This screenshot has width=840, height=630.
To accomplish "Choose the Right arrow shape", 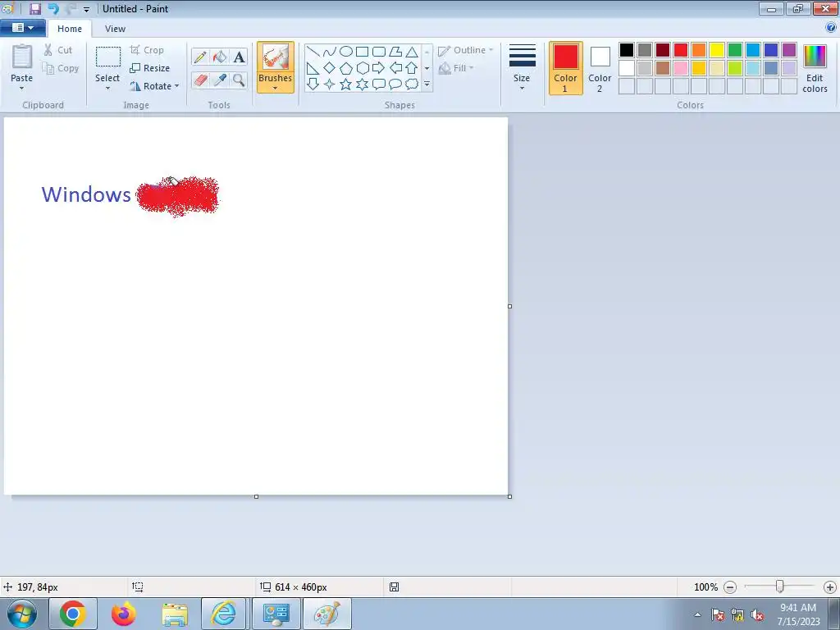I will click(x=379, y=68).
